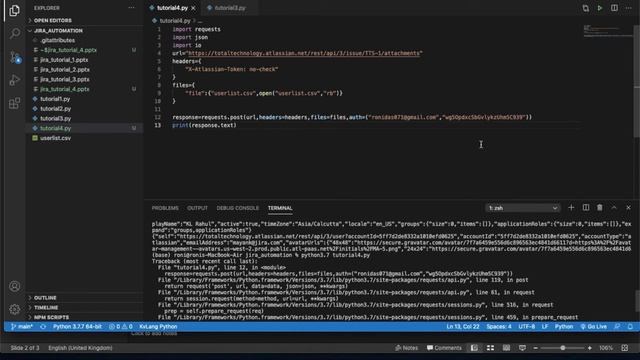
Task: Switch to PowerPoint Reading view icon
Action: 506,348
